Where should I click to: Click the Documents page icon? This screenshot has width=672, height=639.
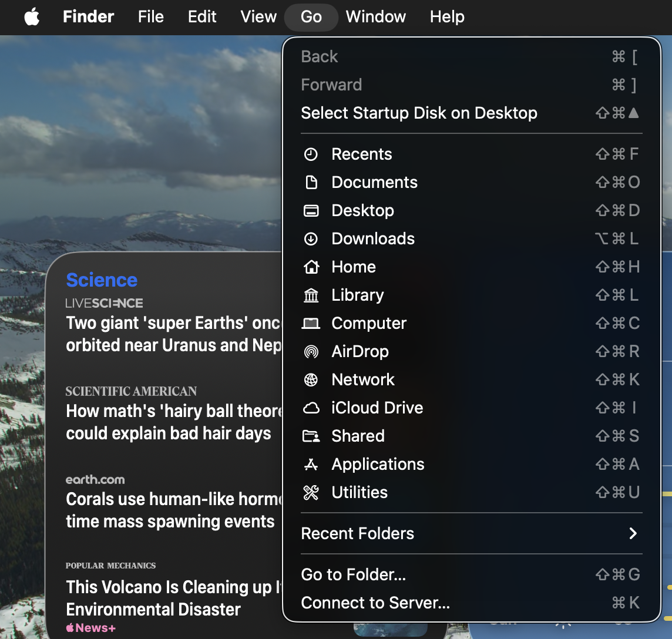point(311,182)
